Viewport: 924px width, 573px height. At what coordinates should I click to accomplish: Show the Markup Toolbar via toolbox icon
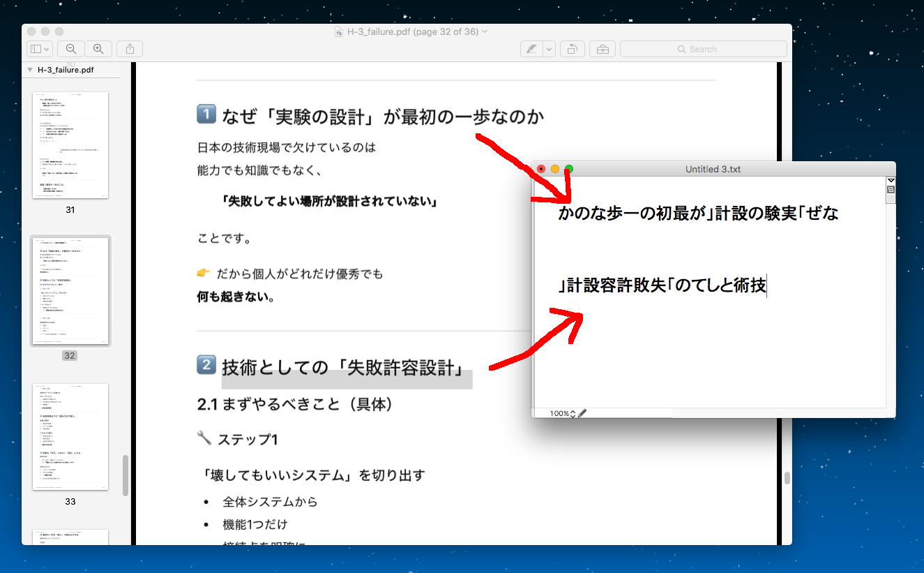pyautogui.click(x=602, y=49)
